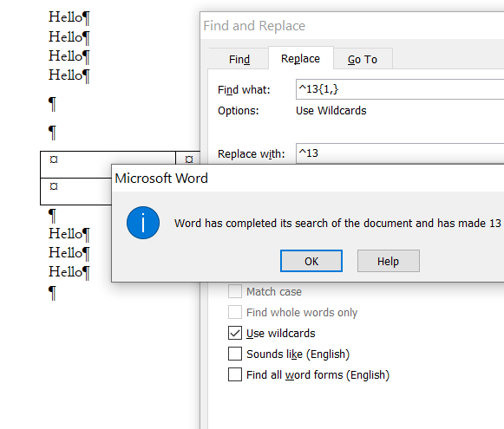Toggle Sounds like (English) checkbox
The image size is (504, 429).
235,354
